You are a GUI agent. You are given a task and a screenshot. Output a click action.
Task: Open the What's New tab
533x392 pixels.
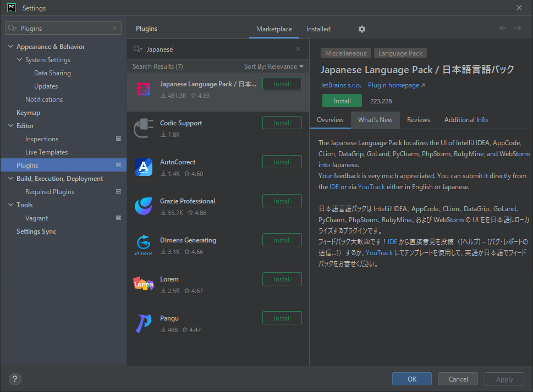click(x=375, y=120)
